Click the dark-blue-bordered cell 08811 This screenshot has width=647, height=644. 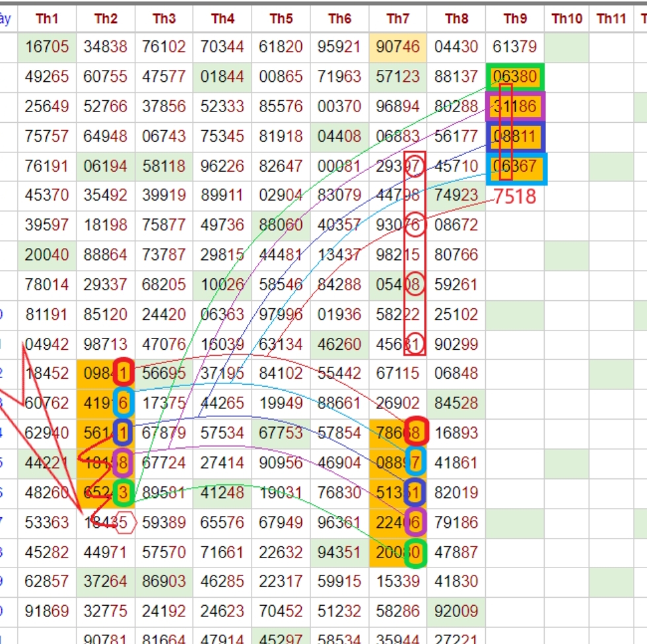click(514, 137)
